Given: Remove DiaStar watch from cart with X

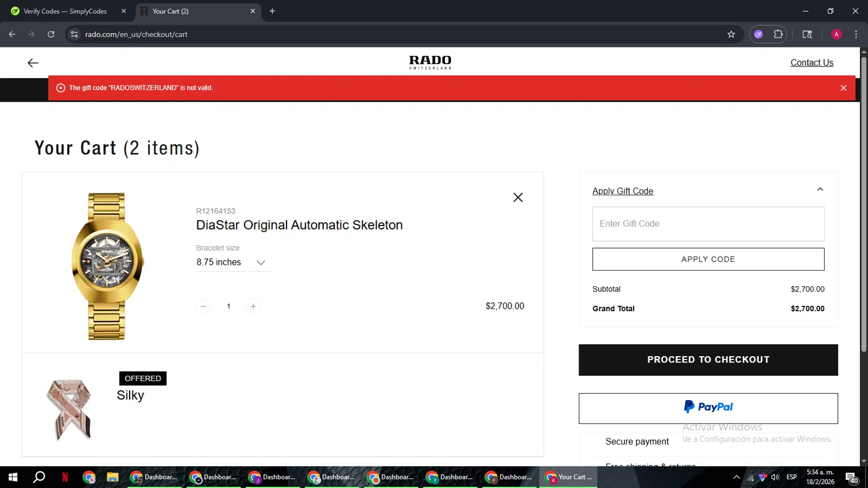Looking at the screenshot, I should (518, 198).
